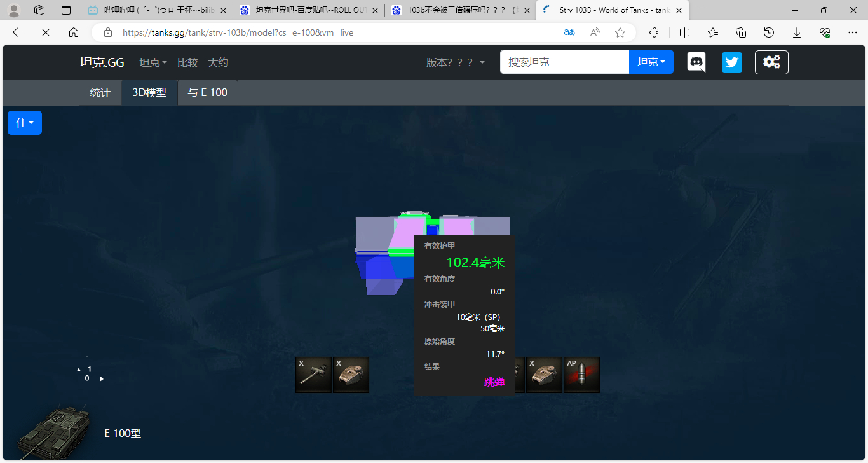Viewport: 868px width, 463px height.
Task: Expand the 版本 version dropdown
Action: [456, 62]
